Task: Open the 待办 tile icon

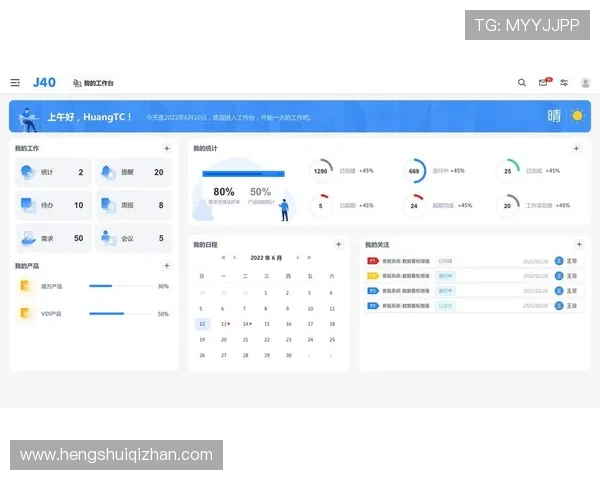Action: [x=28, y=205]
